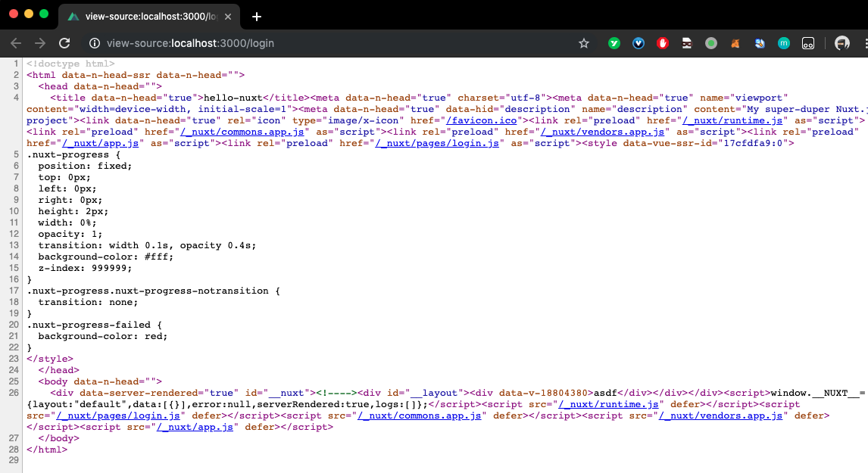Open the blue pencil extension icon

point(760,43)
